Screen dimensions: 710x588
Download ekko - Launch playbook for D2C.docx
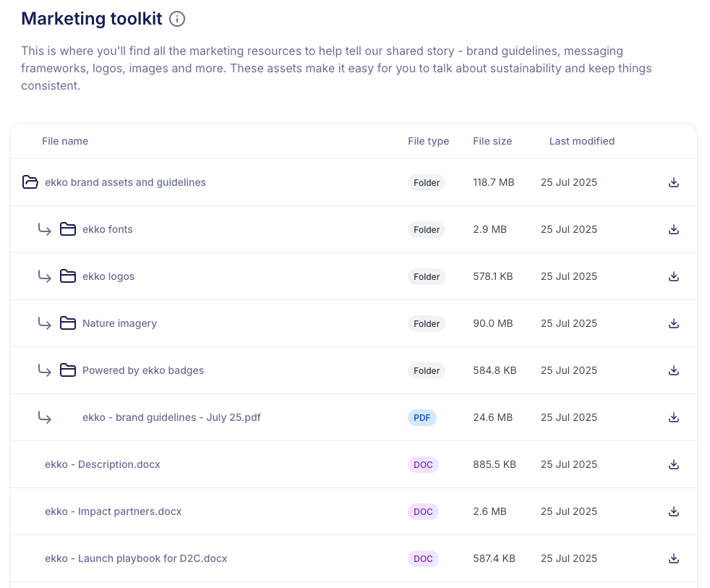click(x=674, y=558)
